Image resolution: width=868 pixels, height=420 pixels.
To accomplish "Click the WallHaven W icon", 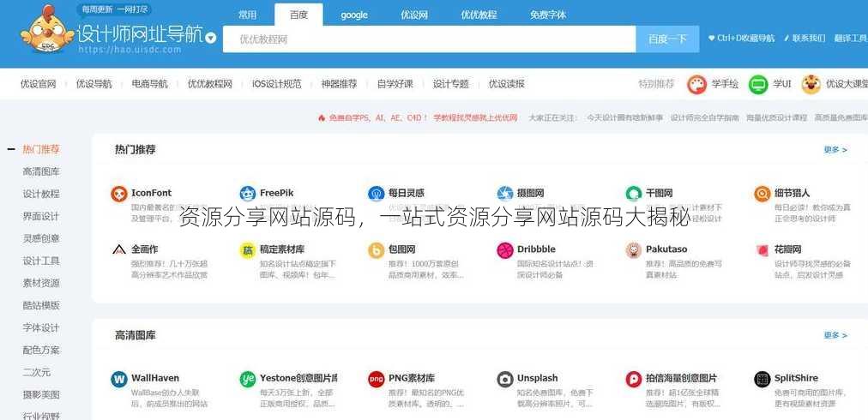I will 119,379.
